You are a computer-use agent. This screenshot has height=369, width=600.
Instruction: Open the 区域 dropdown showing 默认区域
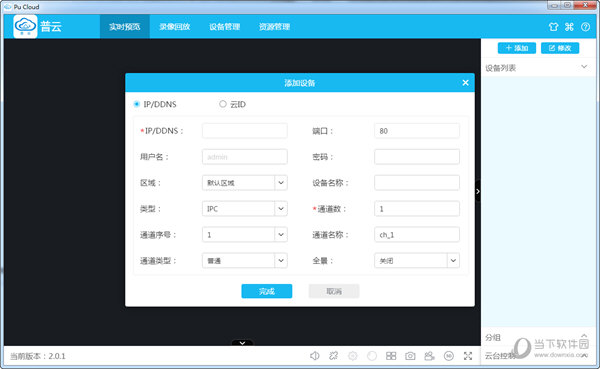[x=245, y=183]
